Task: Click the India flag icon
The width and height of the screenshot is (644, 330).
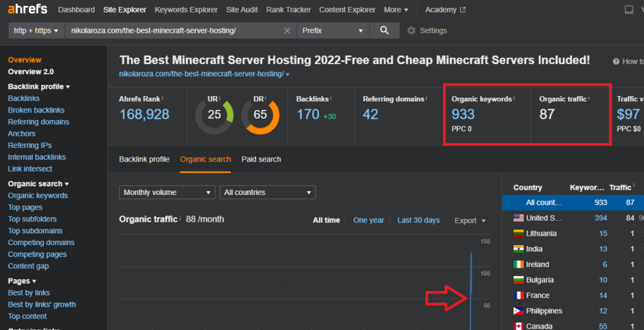Action: pos(518,249)
